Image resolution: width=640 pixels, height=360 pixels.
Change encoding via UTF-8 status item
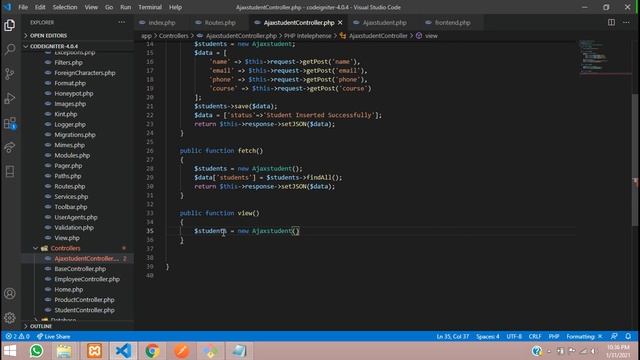514,336
